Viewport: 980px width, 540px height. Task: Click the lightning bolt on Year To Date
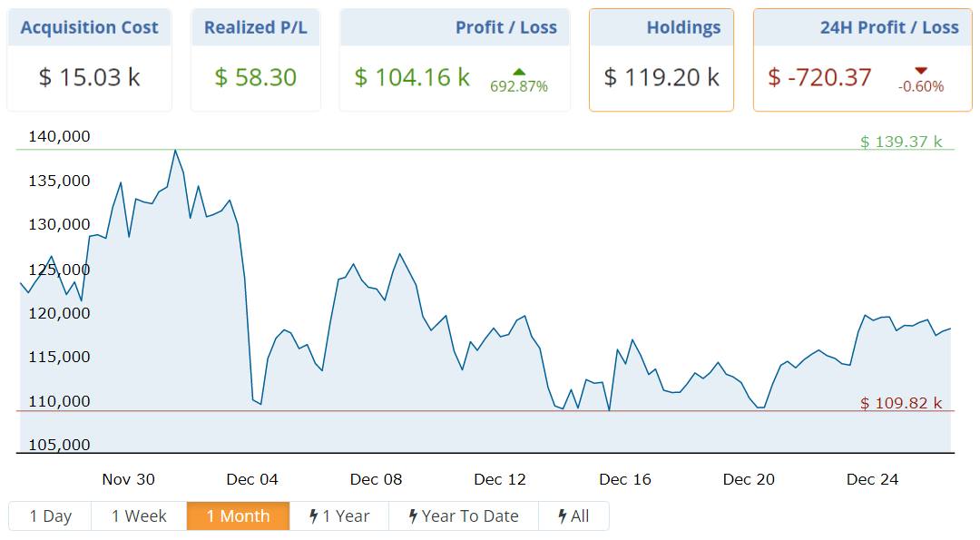click(413, 516)
